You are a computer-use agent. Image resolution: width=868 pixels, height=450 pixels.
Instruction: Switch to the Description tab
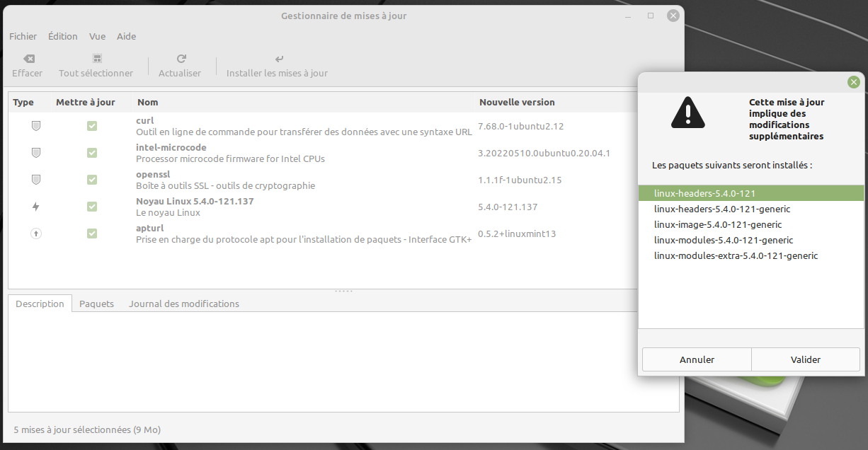tap(40, 304)
